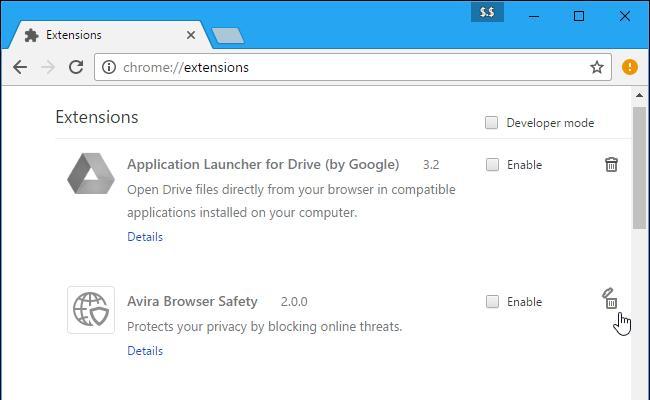Open the $.$ profile button in title bar

(487, 12)
